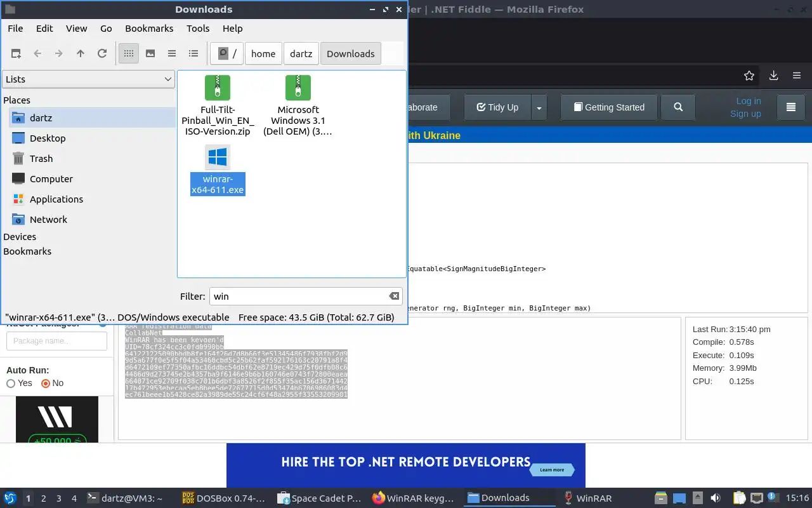
Task: Switch to compact list view
Action: coord(172,54)
